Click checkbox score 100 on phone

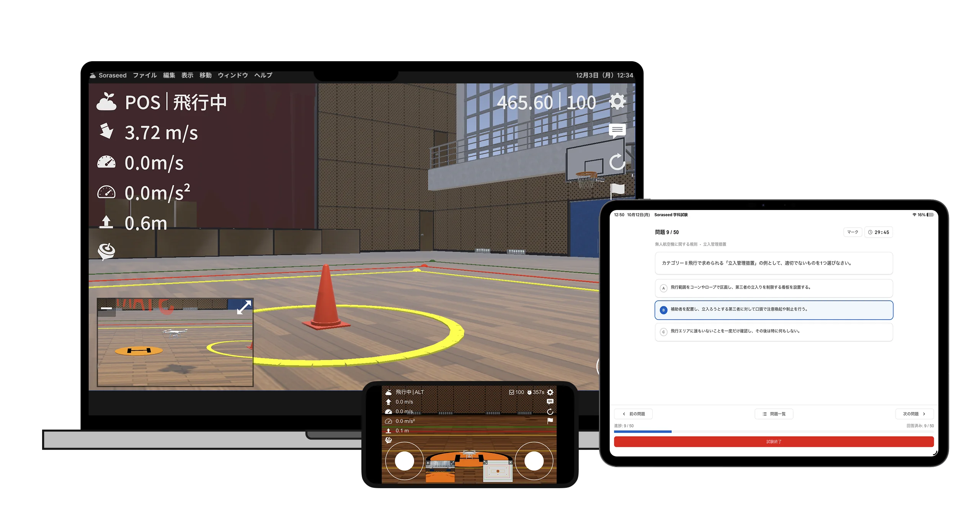[516, 392]
